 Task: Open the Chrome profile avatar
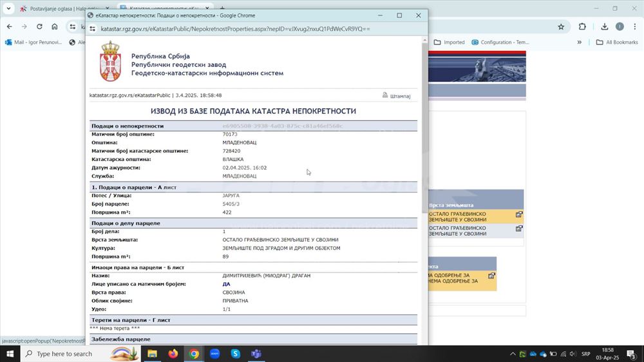620,26
